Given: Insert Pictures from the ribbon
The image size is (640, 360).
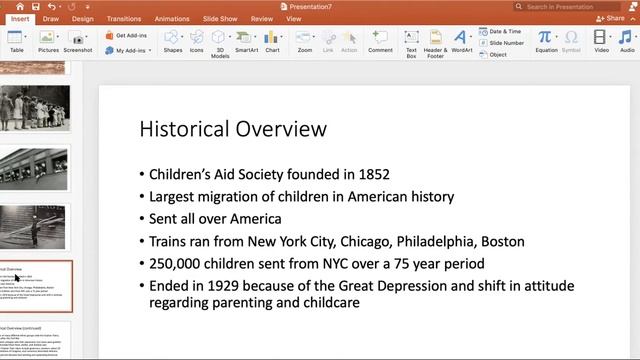Looking at the screenshot, I should (47, 41).
